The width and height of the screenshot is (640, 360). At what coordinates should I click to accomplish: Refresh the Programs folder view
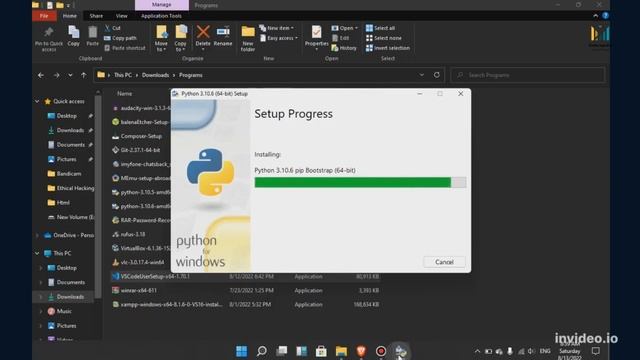click(x=437, y=75)
